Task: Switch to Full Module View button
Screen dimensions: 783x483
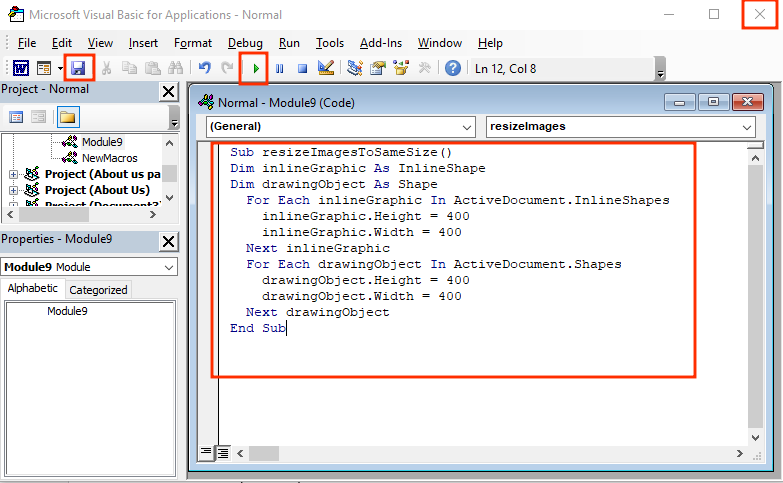Action: (223, 453)
